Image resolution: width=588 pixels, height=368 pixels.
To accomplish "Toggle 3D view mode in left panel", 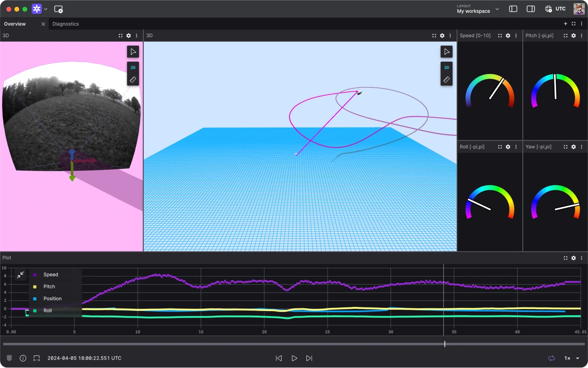I will (133, 68).
